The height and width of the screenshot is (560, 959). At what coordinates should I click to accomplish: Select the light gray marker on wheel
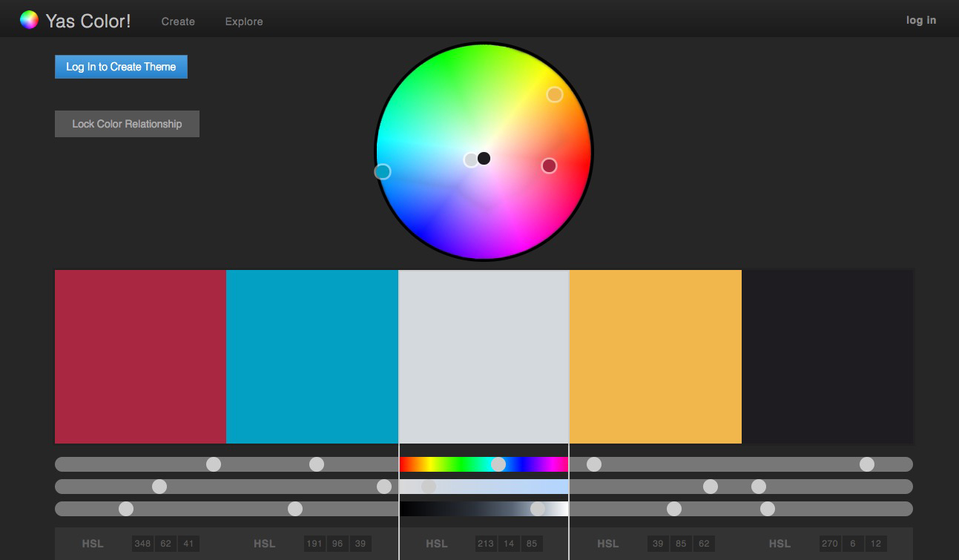471,159
